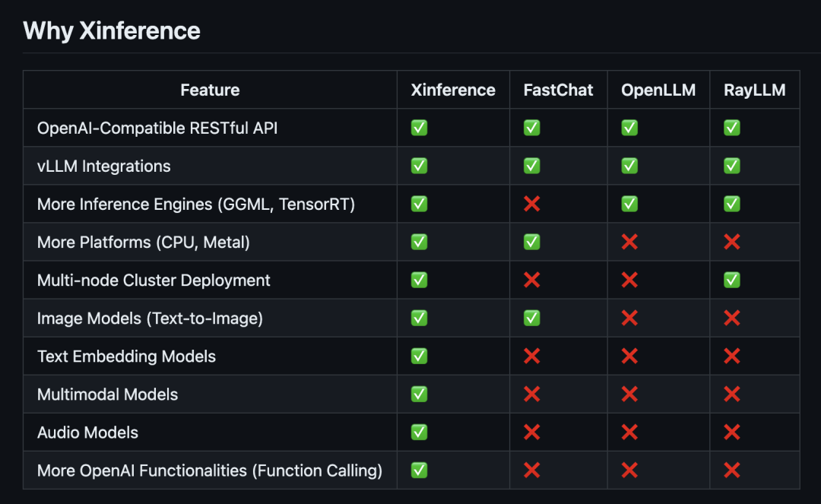Click RayLLM's red cross for Function Calling row
Screen dimensions: 821x504
pyautogui.click(x=732, y=470)
